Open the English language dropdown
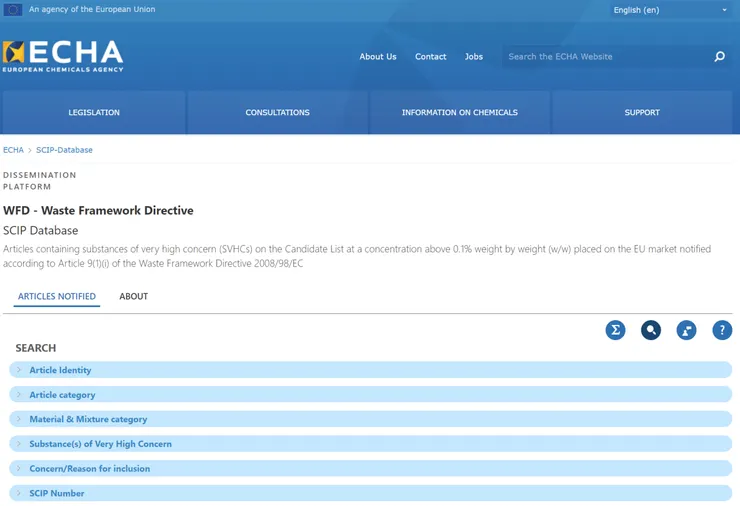 tap(670, 10)
